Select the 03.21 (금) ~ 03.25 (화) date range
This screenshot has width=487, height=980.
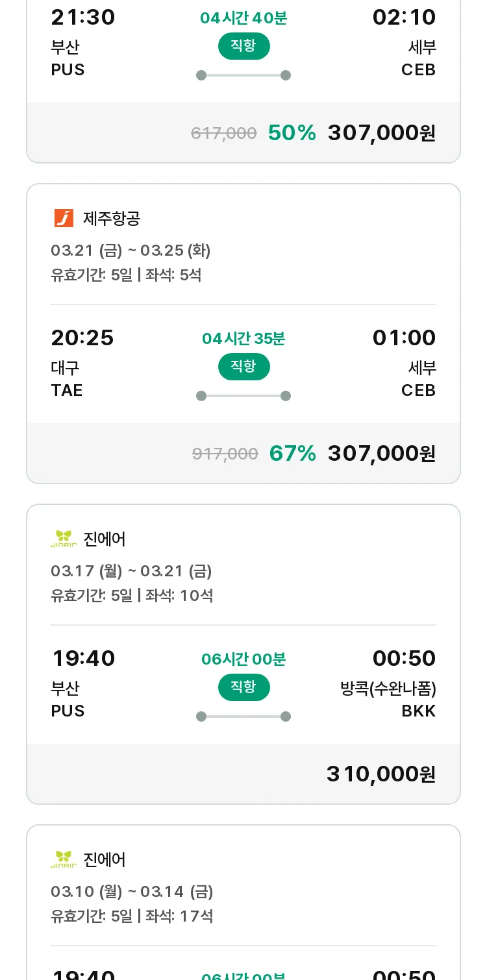[131, 251]
